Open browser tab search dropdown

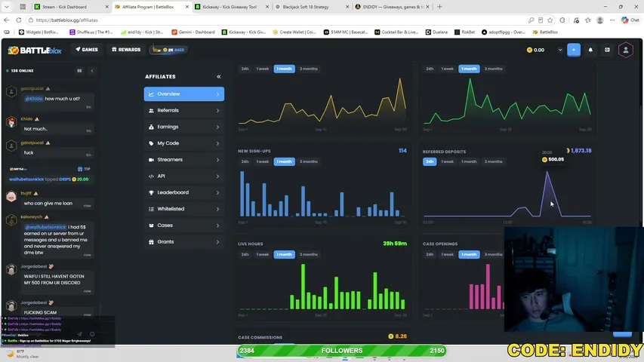tap(7, 7)
